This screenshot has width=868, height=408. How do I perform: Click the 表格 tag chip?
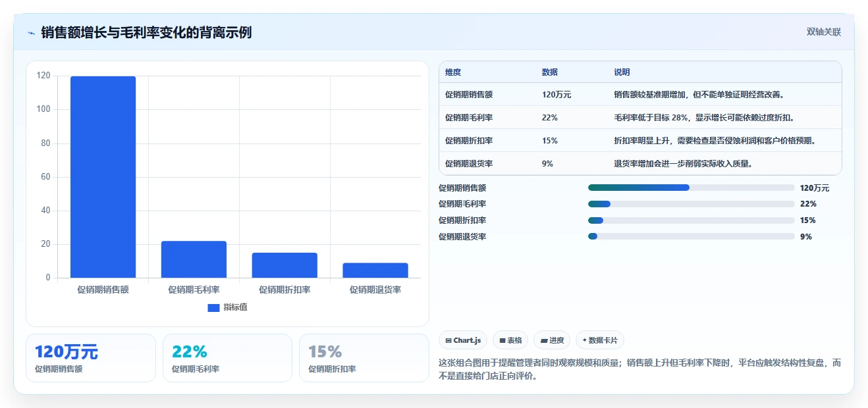tap(510, 340)
